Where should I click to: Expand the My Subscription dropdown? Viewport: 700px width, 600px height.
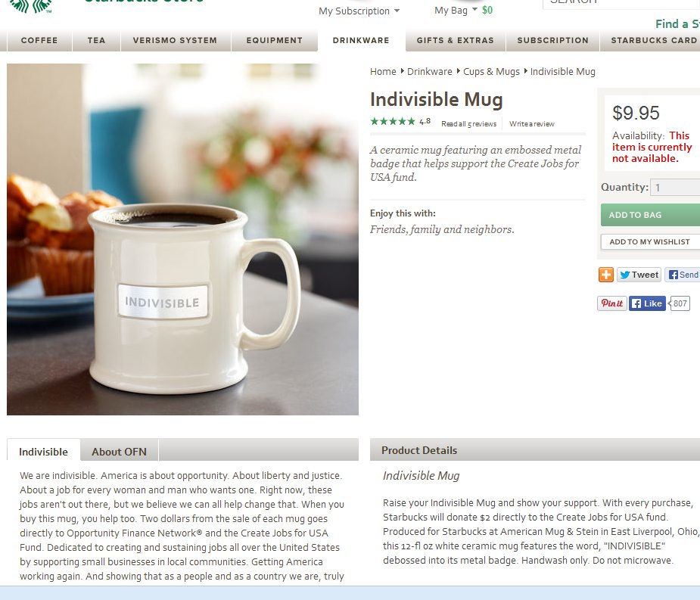pos(359,11)
